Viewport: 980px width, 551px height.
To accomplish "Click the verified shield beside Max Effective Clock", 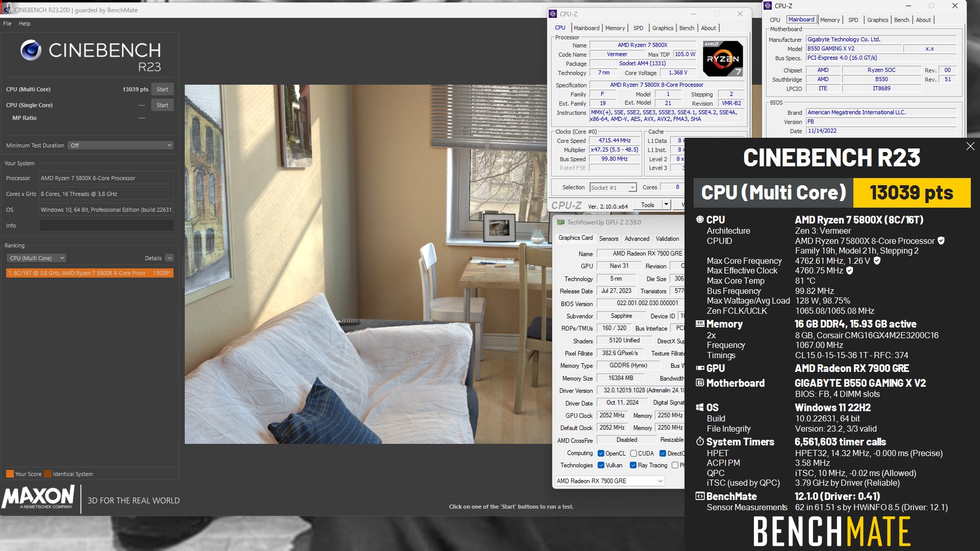I will click(850, 270).
